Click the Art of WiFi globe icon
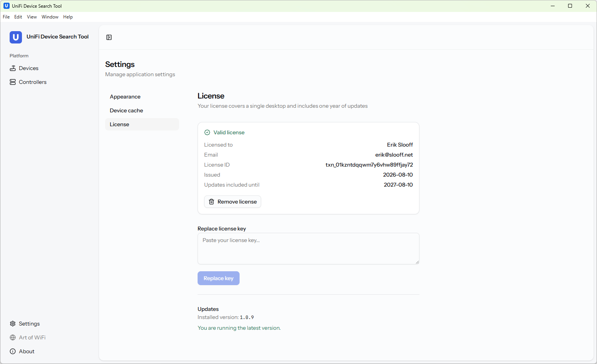This screenshot has width=597, height=364. 13,337
